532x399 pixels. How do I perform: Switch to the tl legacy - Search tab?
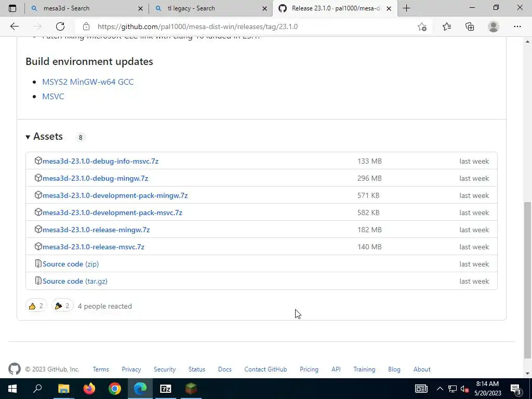211,8
